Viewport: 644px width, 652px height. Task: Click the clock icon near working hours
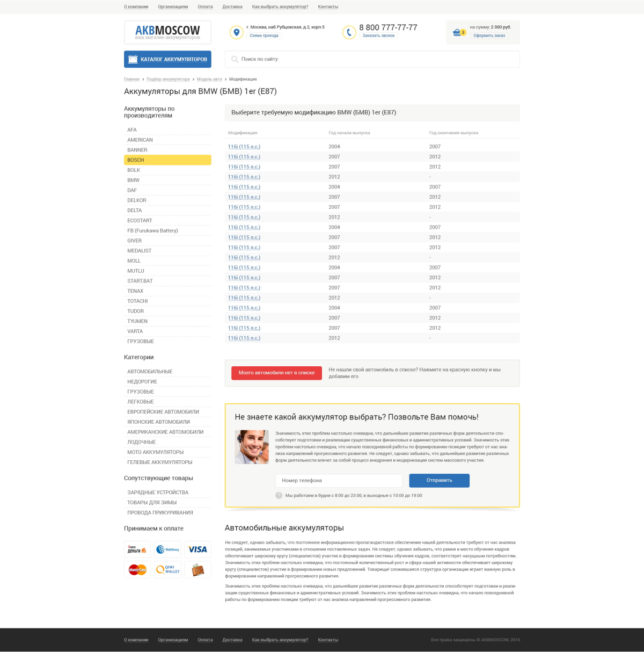pos(279,495)
